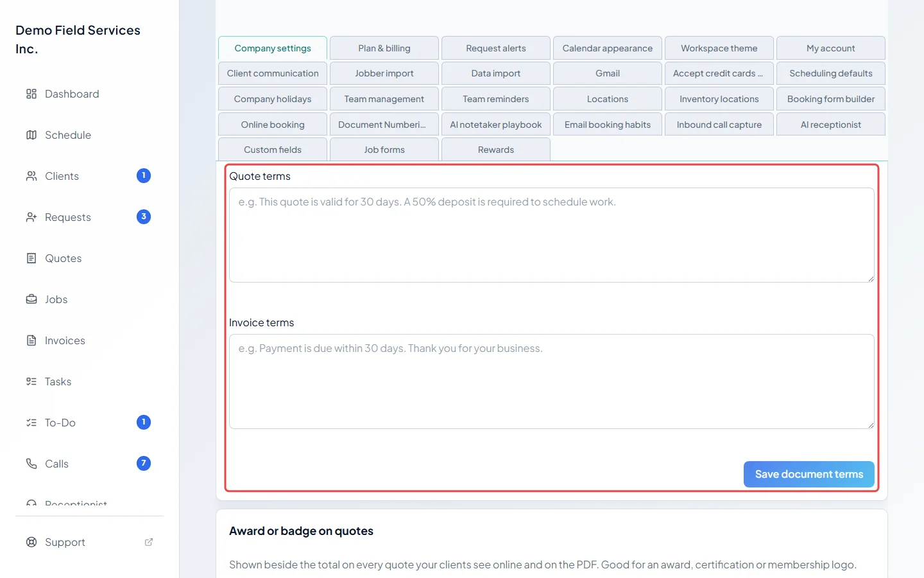Open the Workspace theme tab

pyautogui.click(x=719, y=48)
